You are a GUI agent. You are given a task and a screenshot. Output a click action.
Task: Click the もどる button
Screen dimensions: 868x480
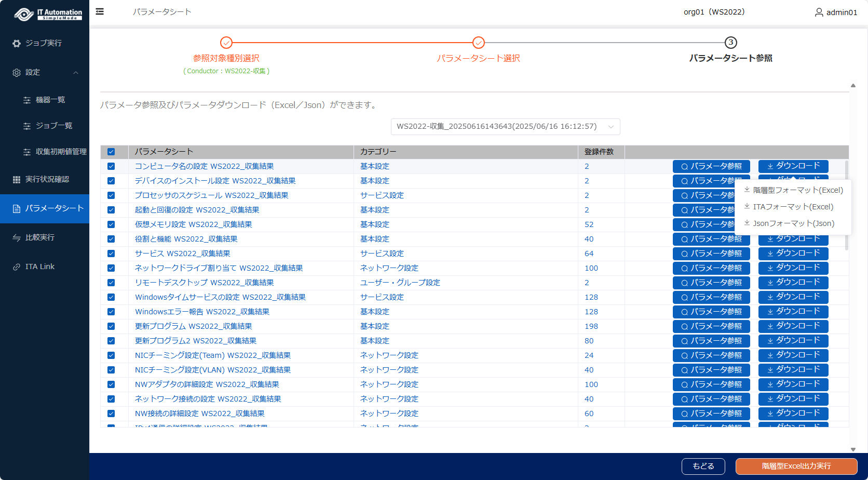[x=703, y=466]
